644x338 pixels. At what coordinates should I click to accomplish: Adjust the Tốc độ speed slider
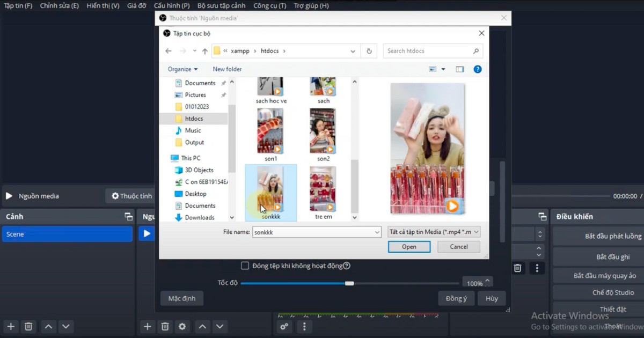click(350, 283)
